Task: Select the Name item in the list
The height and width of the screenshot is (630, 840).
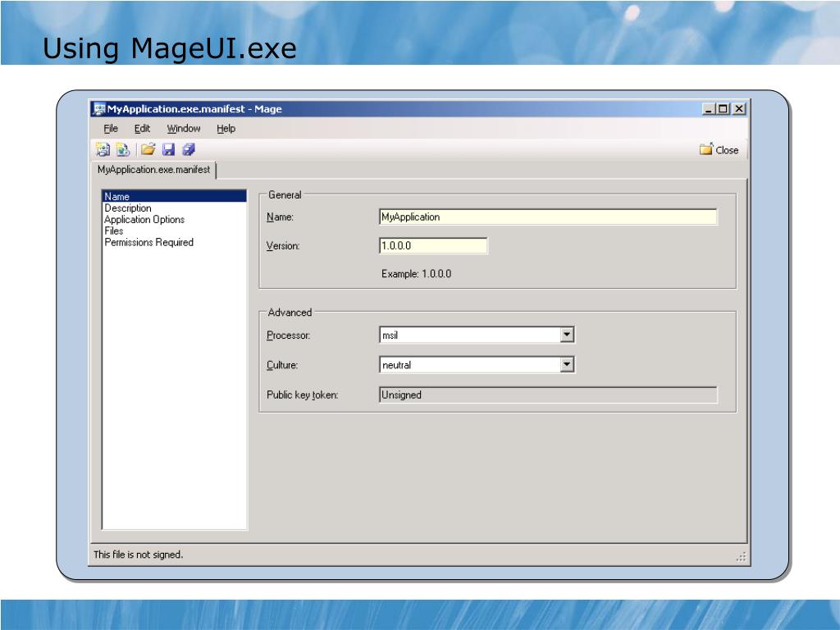Action: tap(174, 196)
